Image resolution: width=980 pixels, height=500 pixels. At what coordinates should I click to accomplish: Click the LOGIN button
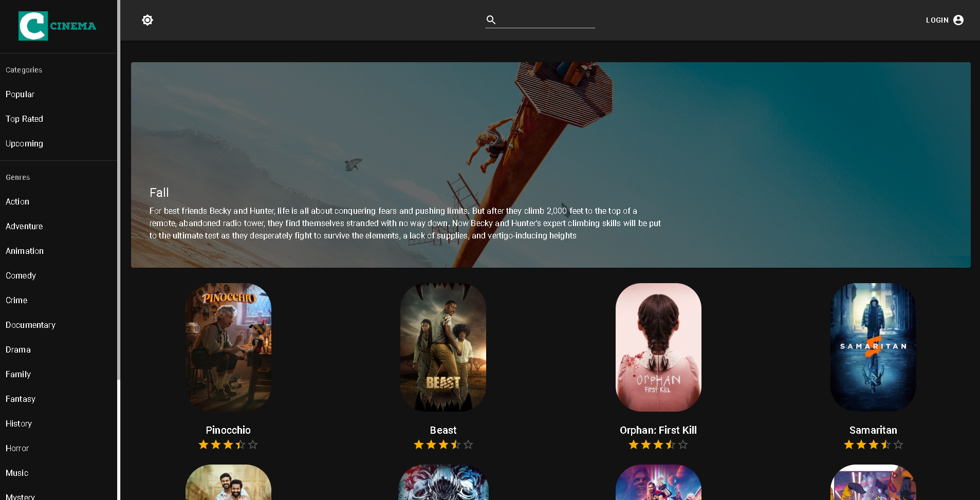pos(945,20)
